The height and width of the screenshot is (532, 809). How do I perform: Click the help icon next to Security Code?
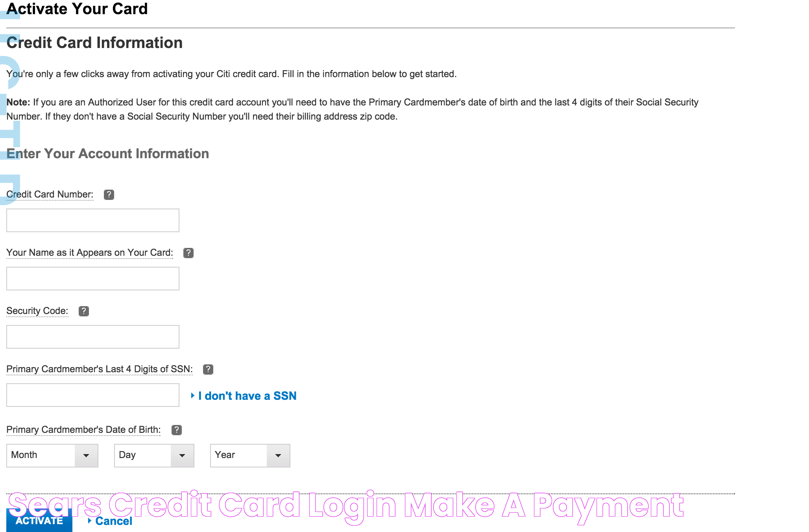click(84, 310)
